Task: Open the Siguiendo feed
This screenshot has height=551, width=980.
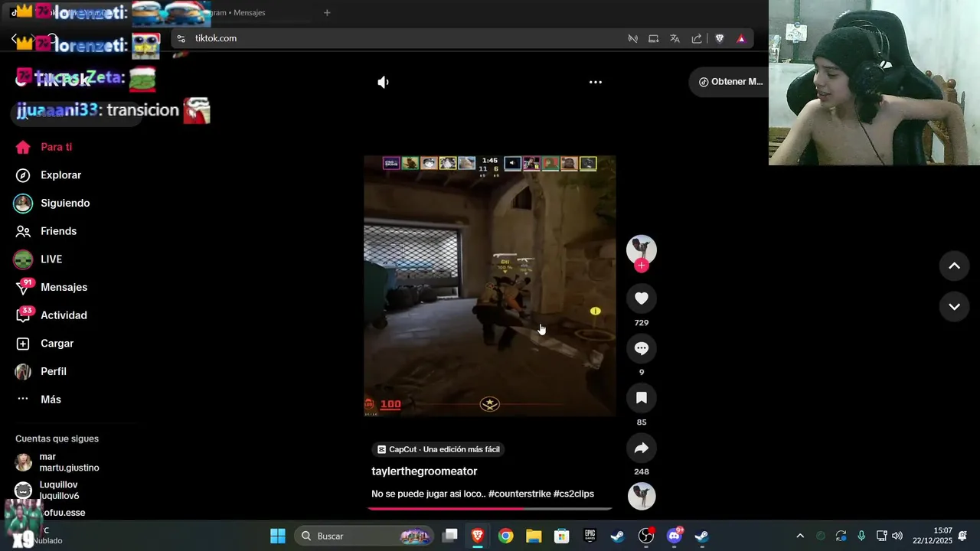Action: [x=65, y=203]
